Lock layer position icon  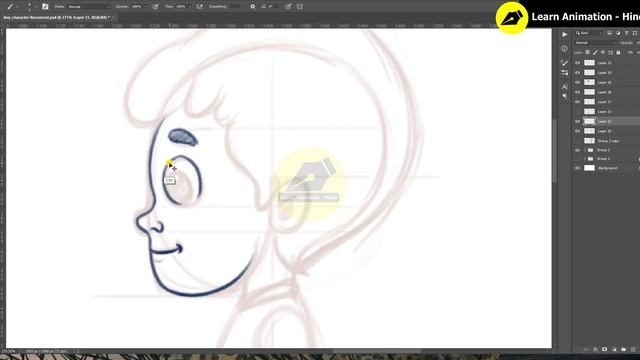click(x=603, y=53)
